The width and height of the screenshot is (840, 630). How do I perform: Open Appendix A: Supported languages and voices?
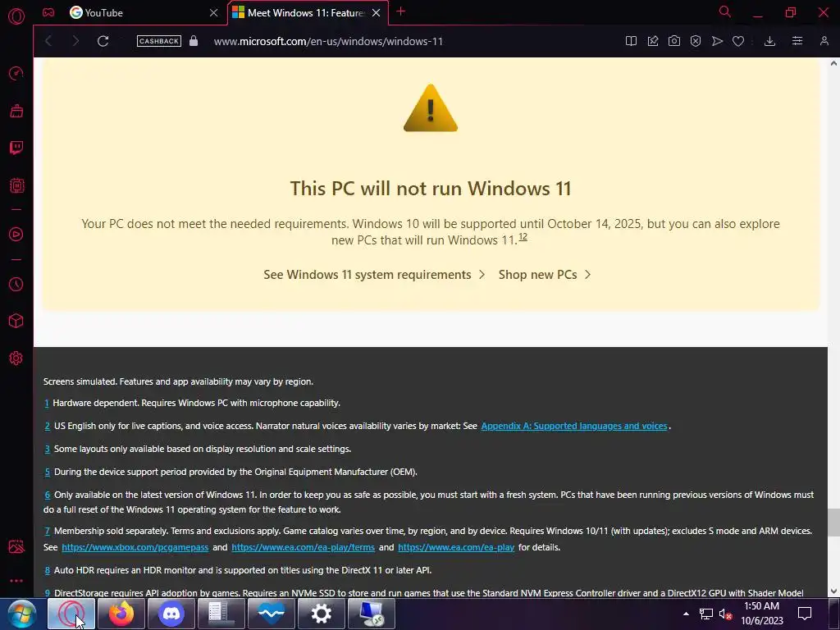point(573,426)
